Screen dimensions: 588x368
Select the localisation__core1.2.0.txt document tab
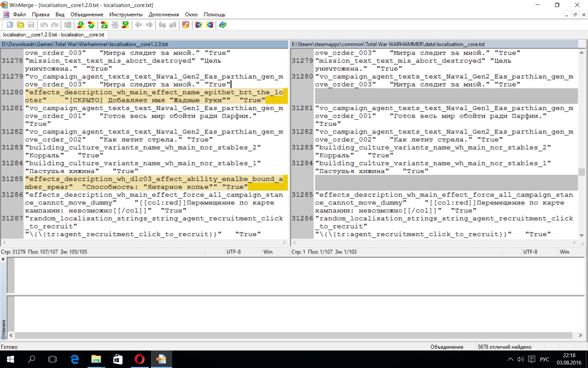[54, 35]
